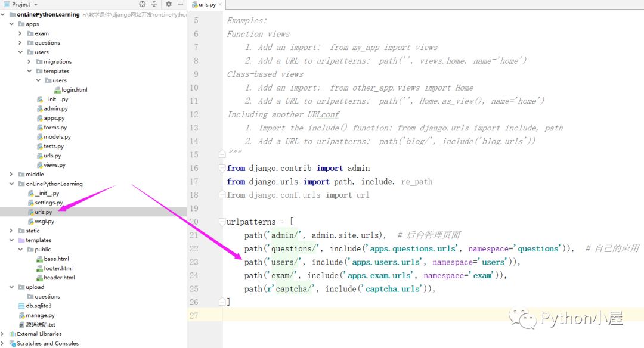Click db.sqlite3 database icon

pos(21,306)
